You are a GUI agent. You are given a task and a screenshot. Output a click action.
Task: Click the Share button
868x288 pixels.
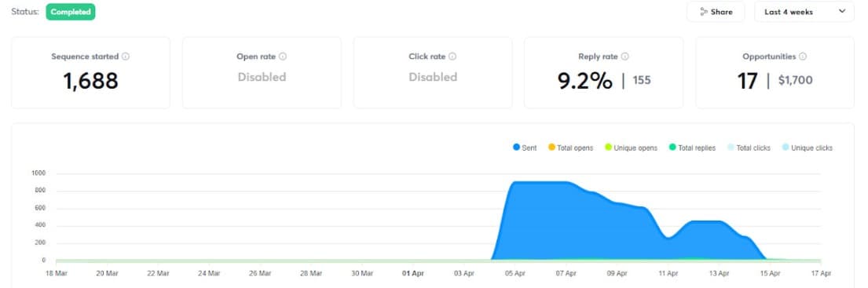click(716, 12)
